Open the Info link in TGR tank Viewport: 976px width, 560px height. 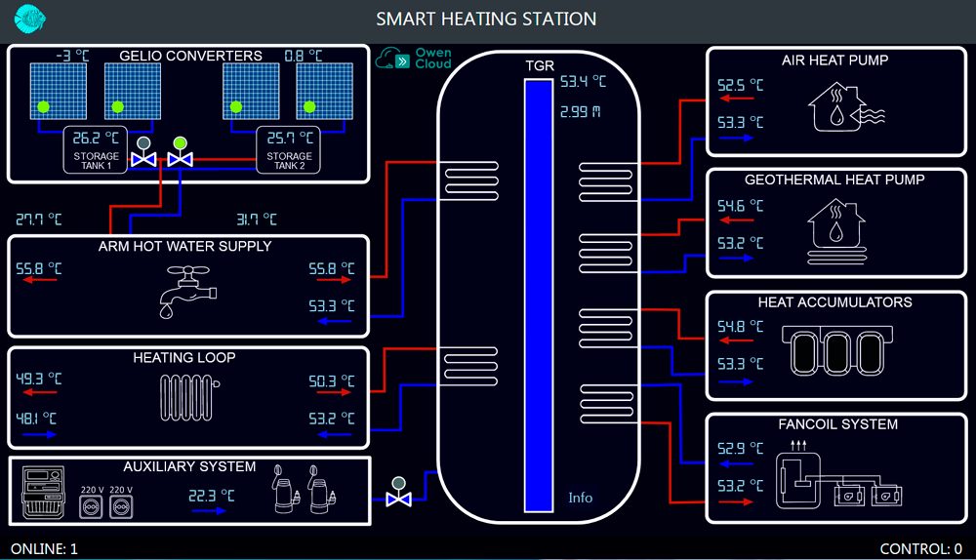click(x=580, y=498)
